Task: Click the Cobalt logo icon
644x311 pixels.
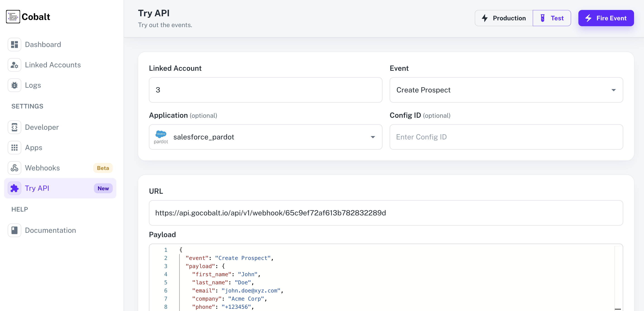Action: 13,17
